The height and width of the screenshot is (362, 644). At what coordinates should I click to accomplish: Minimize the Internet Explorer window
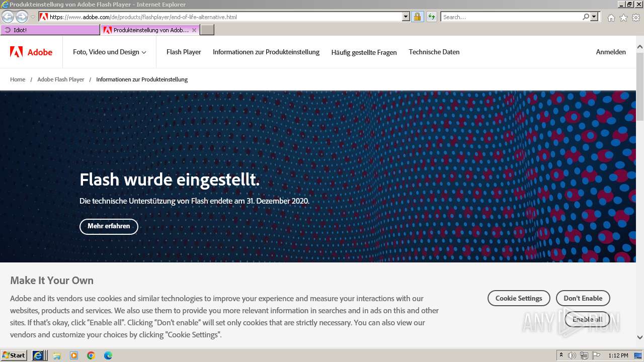click(622, 4)
